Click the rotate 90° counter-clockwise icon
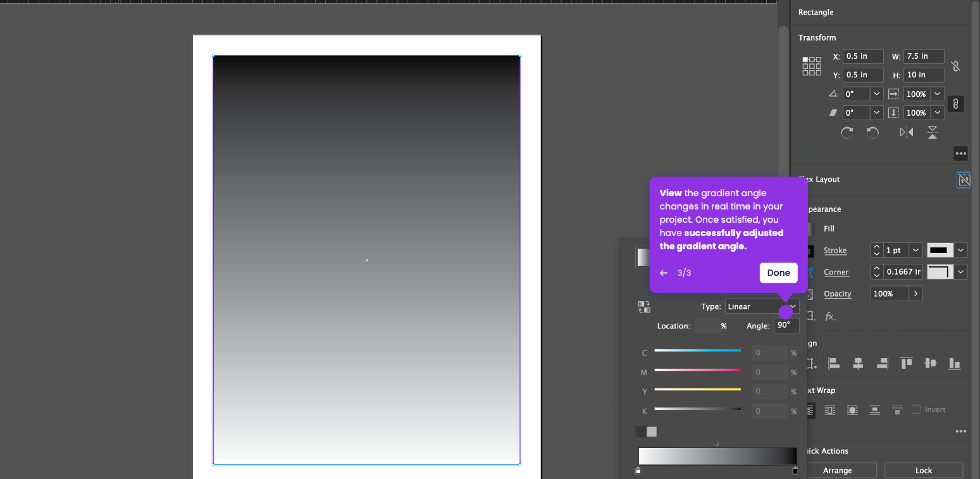 (872, 132)
